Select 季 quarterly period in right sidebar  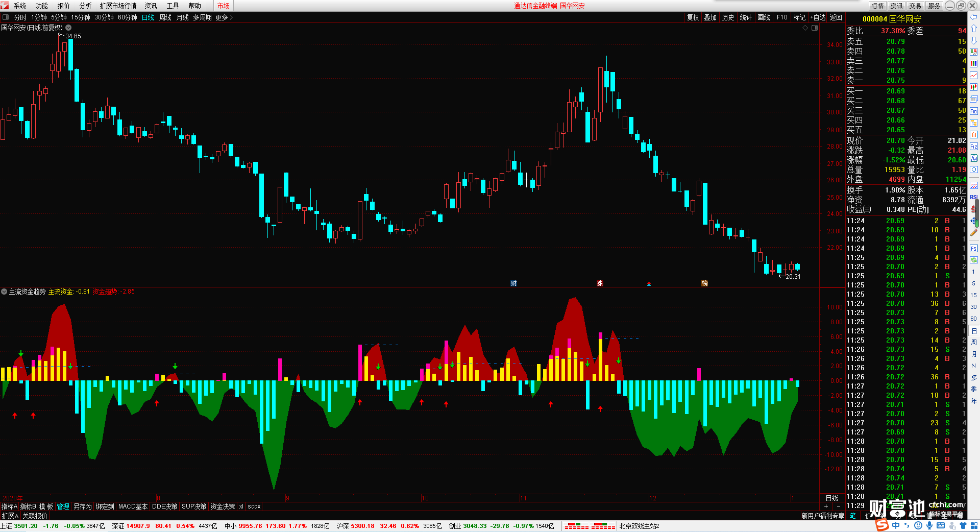point(974,389)
